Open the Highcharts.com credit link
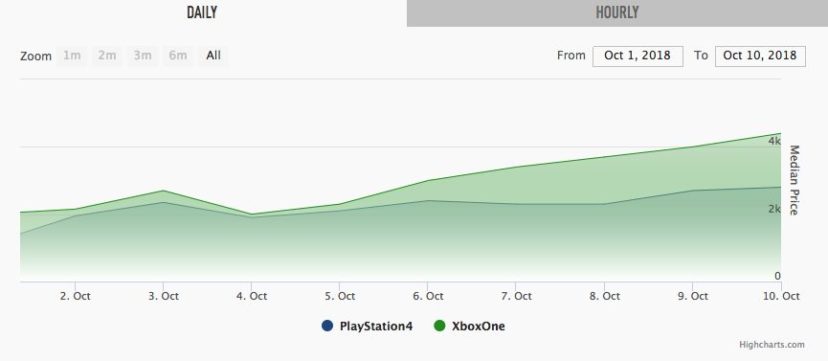Image resolution: width=828 pixels, height=361 pixels. tap(773, 345)
